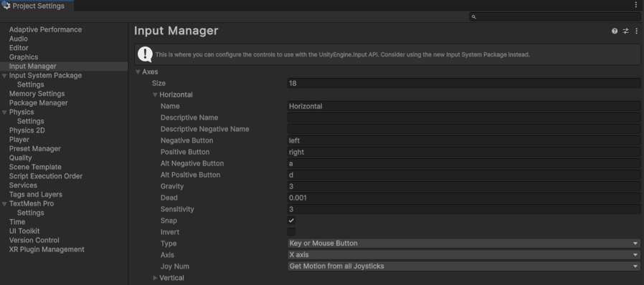Click the Descriptive Negative Name field
Image resolution: width=644 pixels, height=285 pixels.
(464, 129)
